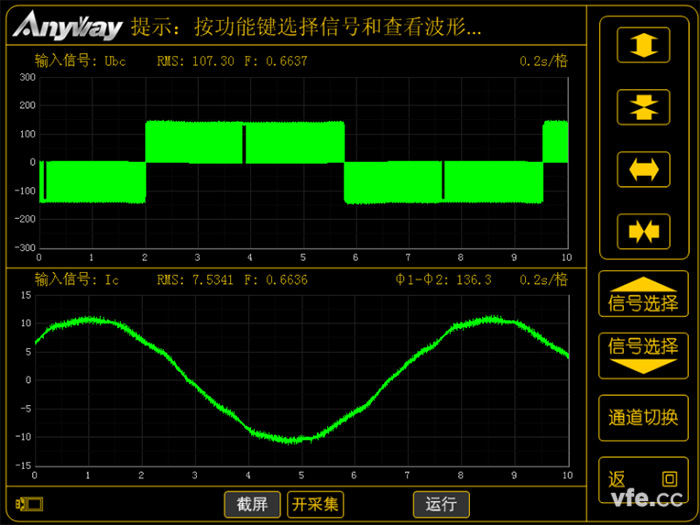Viewport: 700px width, 525px height.
Task: Select the Ubc RMS 107.30 readout
Action: [x=195, y=61]
